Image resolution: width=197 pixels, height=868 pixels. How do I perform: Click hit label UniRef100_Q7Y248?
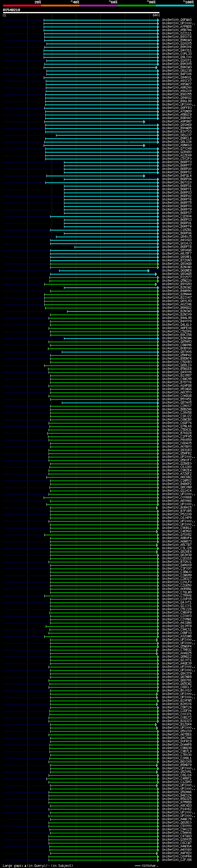tap(176, 149)
